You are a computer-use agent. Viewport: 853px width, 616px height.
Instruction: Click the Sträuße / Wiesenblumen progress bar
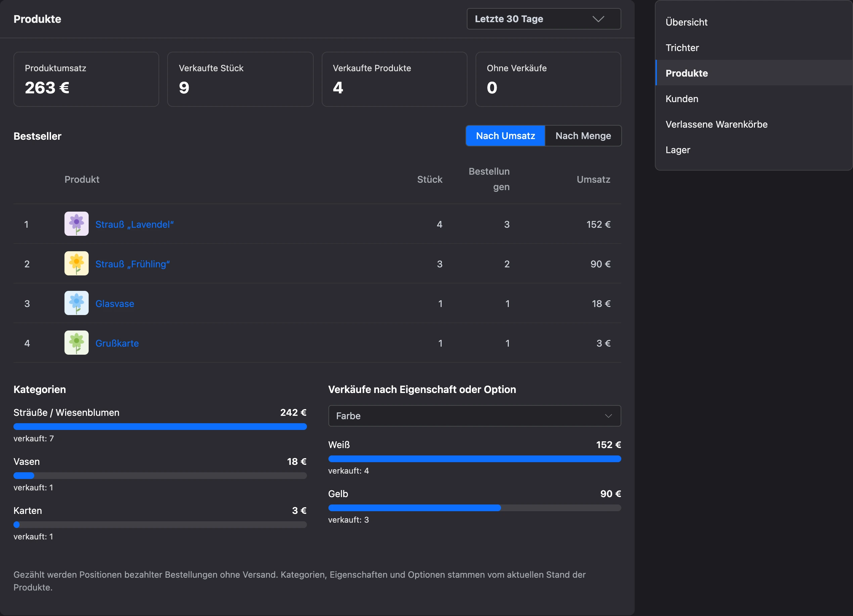click(x=160, y=427)
